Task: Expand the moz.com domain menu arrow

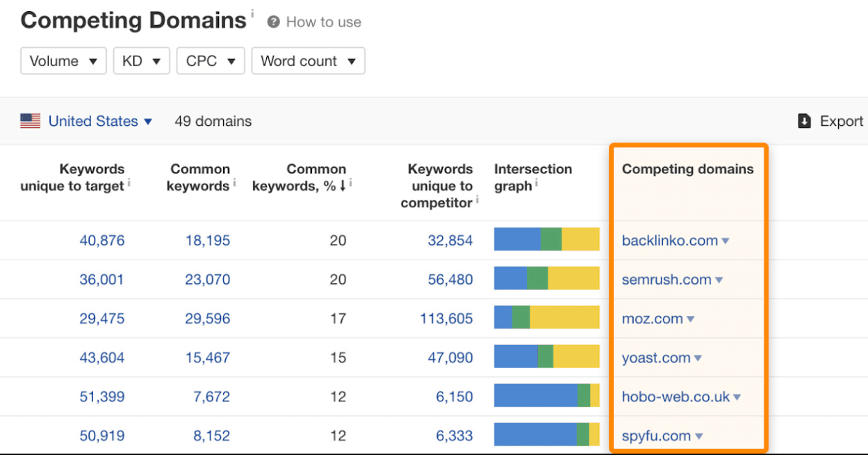Action: [690, 319]
